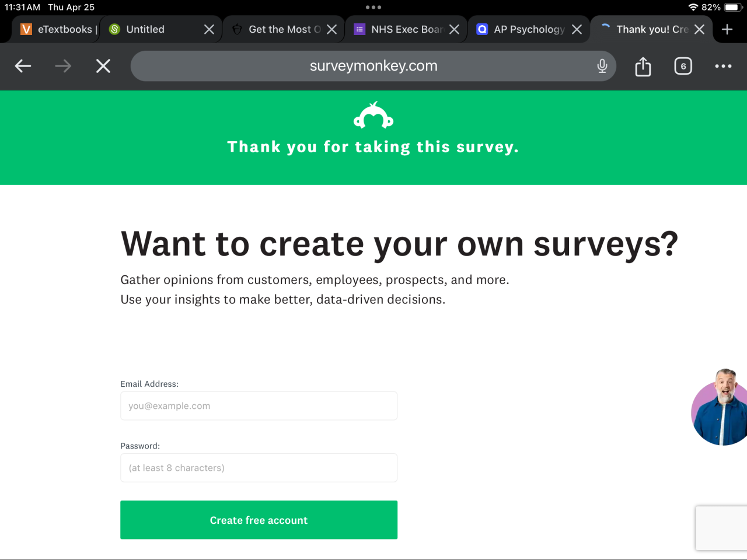This screenshot has height=560, width=747.
Task: Switch to the Untitled tab
Action: (152, 29)
